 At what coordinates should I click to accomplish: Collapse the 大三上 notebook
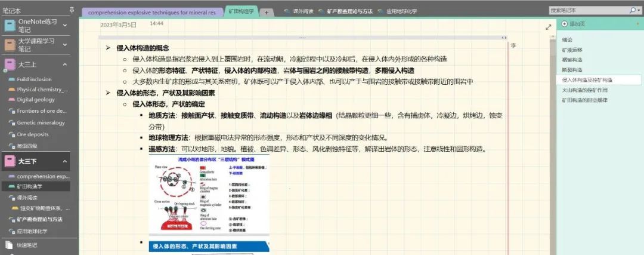tap(65, 64)
